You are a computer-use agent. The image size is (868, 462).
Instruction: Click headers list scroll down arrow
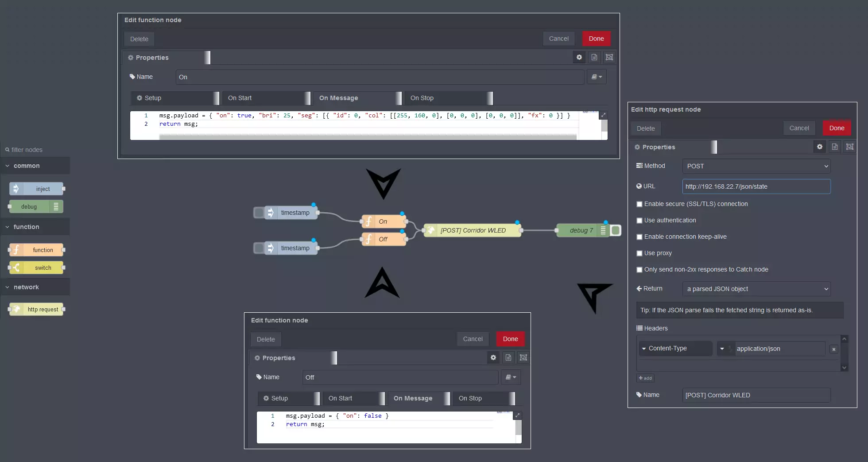coord(844,367)
